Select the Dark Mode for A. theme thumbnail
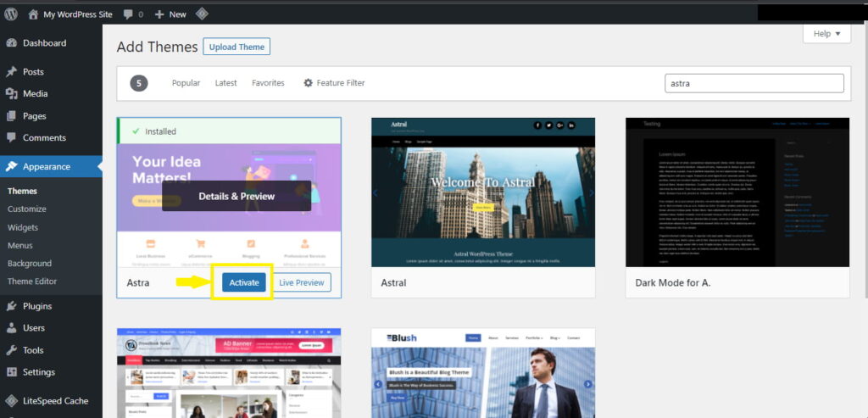Viewport: 868px width, 418px height. point(737,192)
